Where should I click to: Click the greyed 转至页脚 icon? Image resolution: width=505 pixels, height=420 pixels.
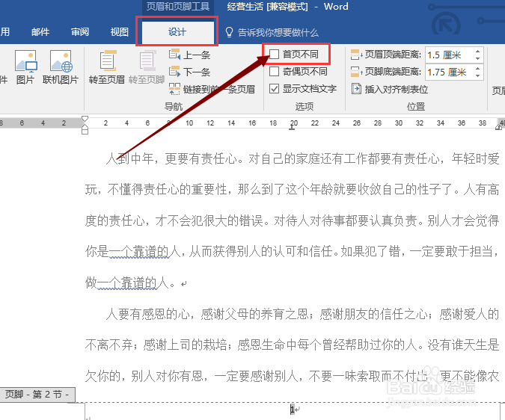(x=147, y=61)
